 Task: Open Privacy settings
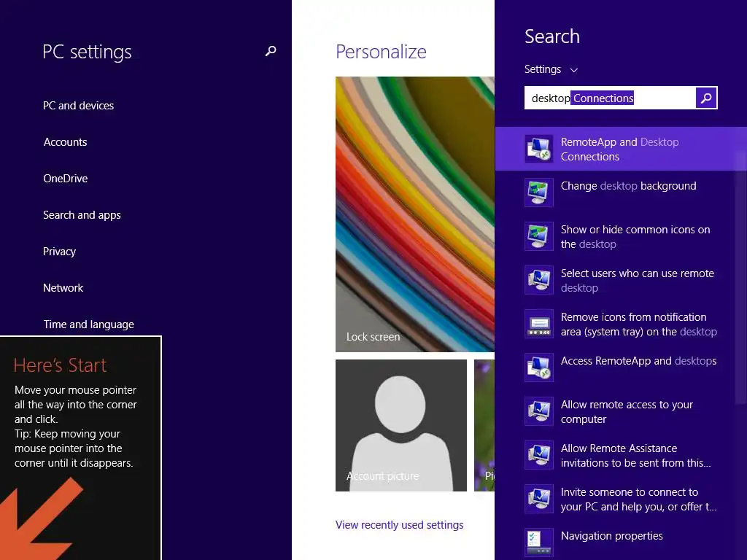click(x=59, y=252)
